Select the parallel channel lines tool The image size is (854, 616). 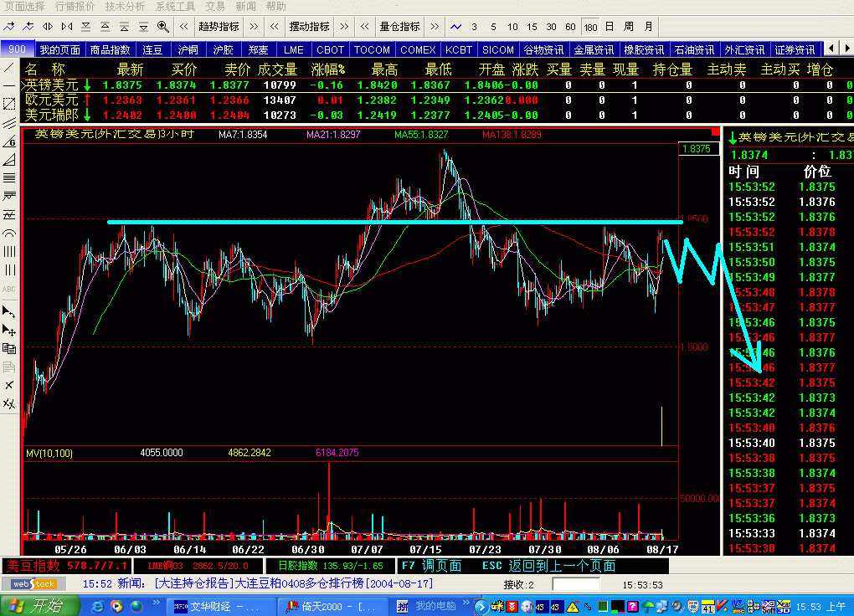(8, 123)
